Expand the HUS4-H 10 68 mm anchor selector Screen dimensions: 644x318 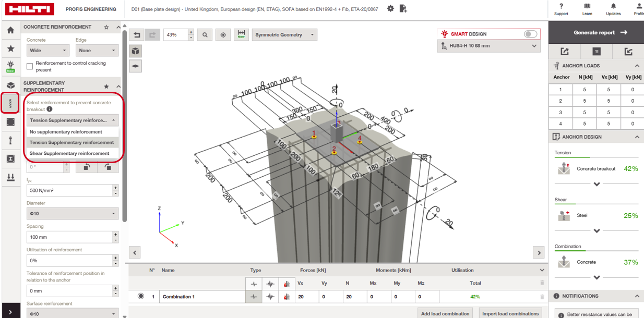[x=488, y=46]
